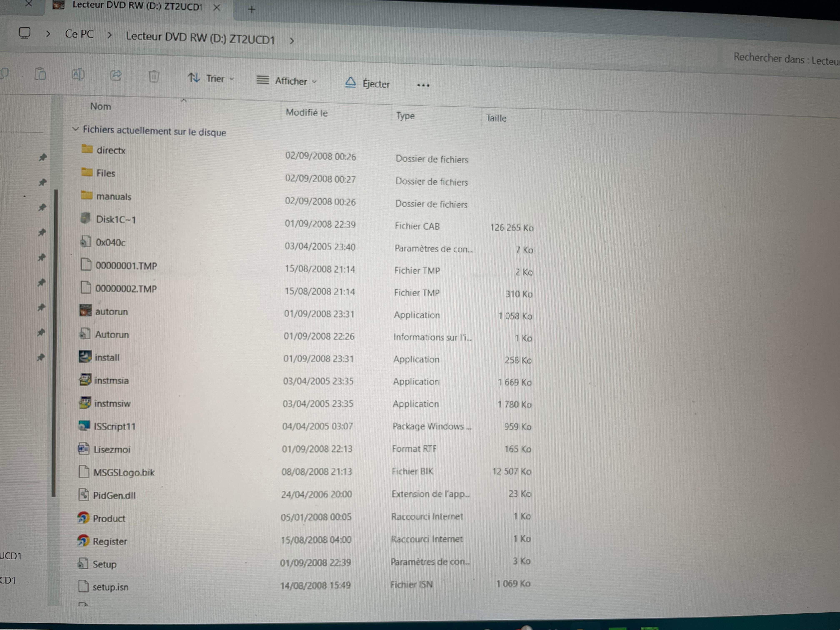Viewport: 840px width, 630px height.
Task: Add a new tab with plus button
Action: pyautogui.click(x=251, y=10)
